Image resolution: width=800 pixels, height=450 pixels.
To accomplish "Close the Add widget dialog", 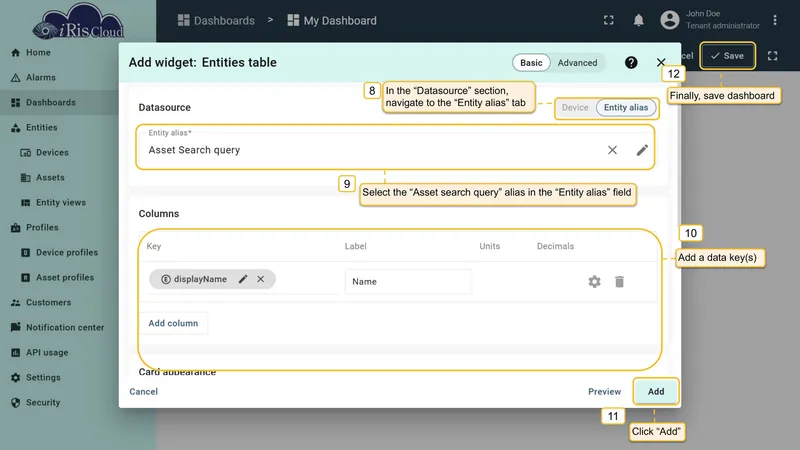I will point(661,62).
